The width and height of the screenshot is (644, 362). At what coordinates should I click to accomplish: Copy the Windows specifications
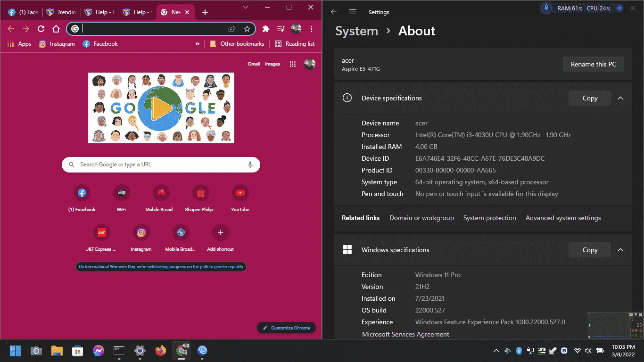[590, 250]
